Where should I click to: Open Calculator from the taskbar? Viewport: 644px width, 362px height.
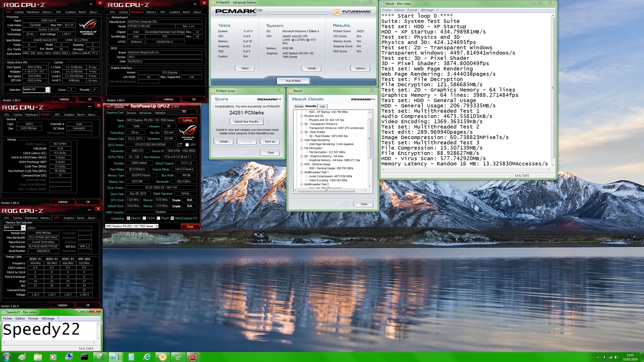(131, 357)
